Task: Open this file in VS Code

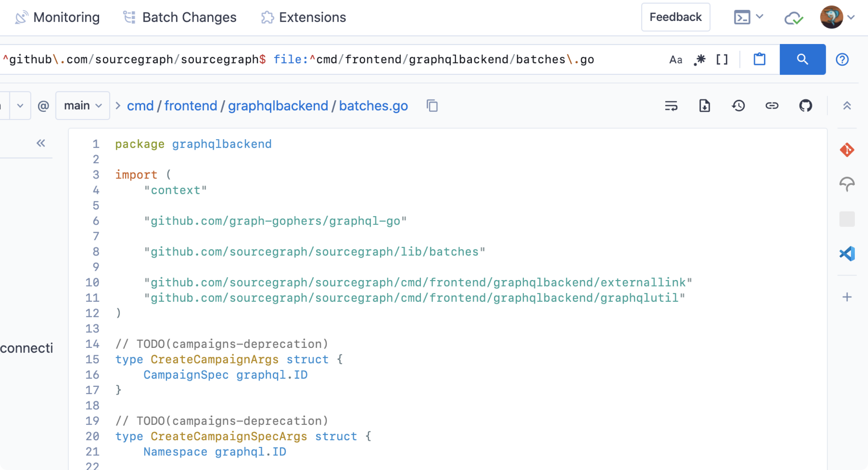Action: [x=848, y=253]
